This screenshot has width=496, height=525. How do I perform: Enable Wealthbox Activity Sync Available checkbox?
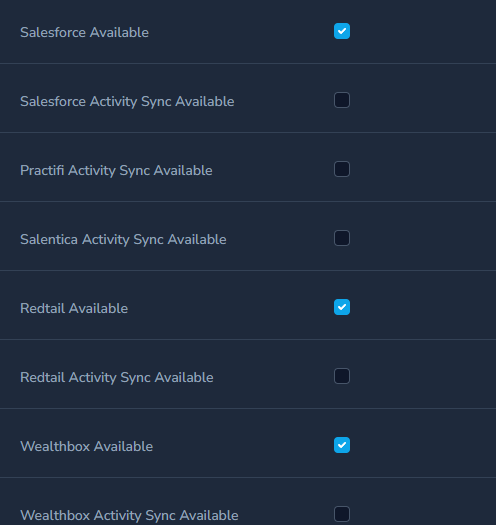click(342, 514)
